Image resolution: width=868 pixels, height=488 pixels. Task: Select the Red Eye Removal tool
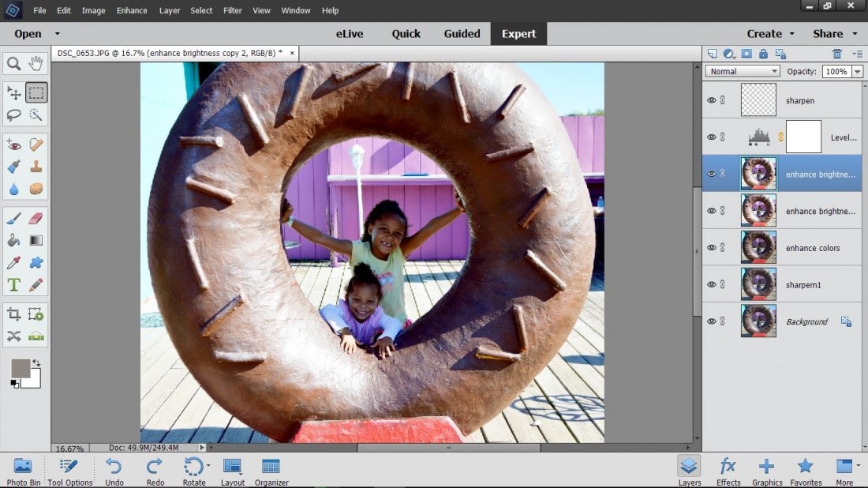pos(14,145)
